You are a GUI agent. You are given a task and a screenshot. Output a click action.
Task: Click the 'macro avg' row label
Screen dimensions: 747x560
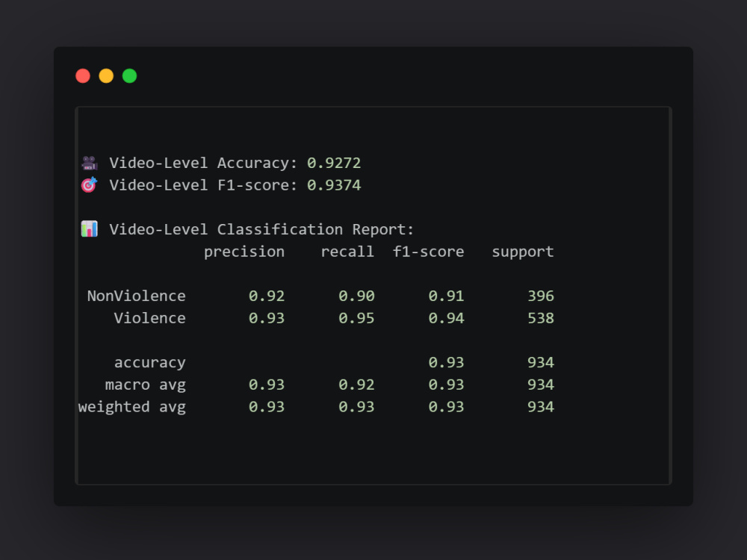[x=146, y=385]
